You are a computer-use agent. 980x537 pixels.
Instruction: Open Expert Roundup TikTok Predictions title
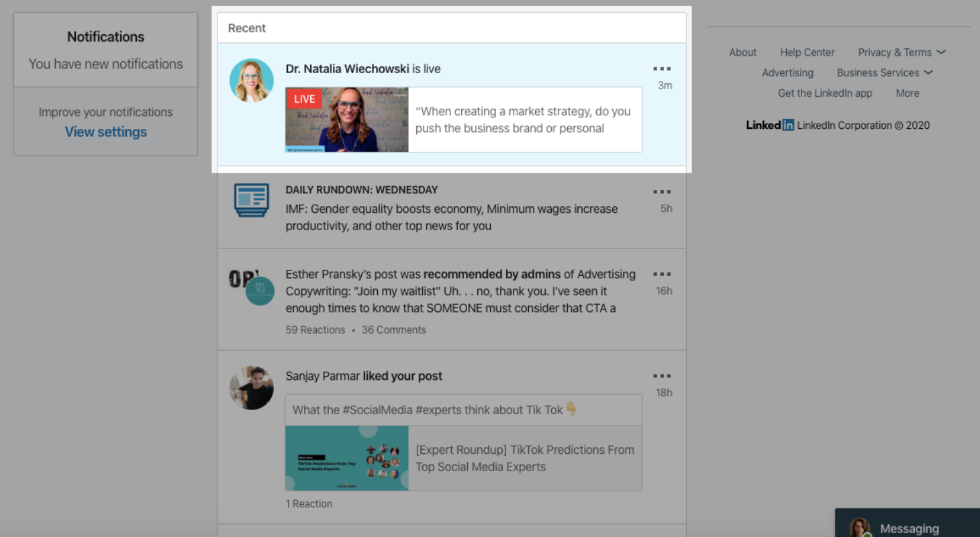[x=525, y=458]
